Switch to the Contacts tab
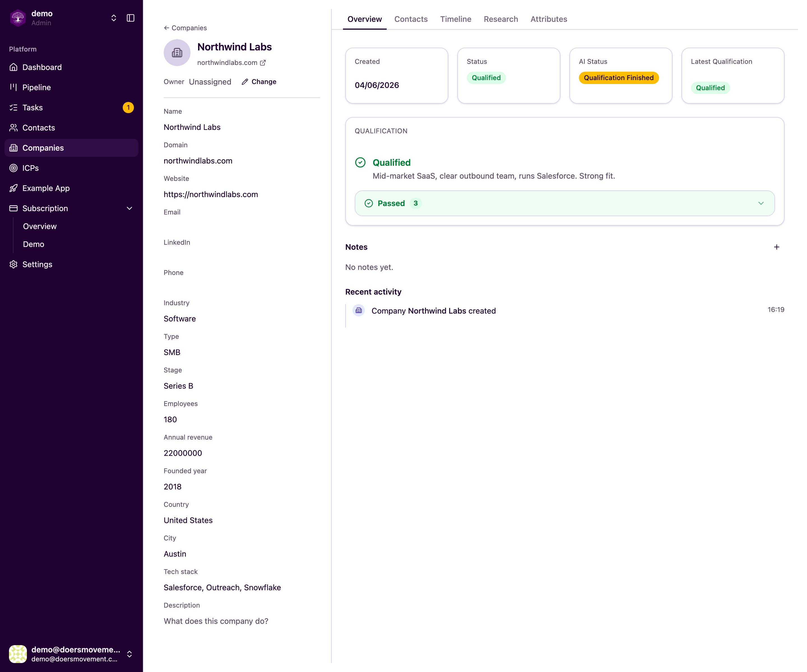This screenshot has width=807, height=672. pos(411,19)
